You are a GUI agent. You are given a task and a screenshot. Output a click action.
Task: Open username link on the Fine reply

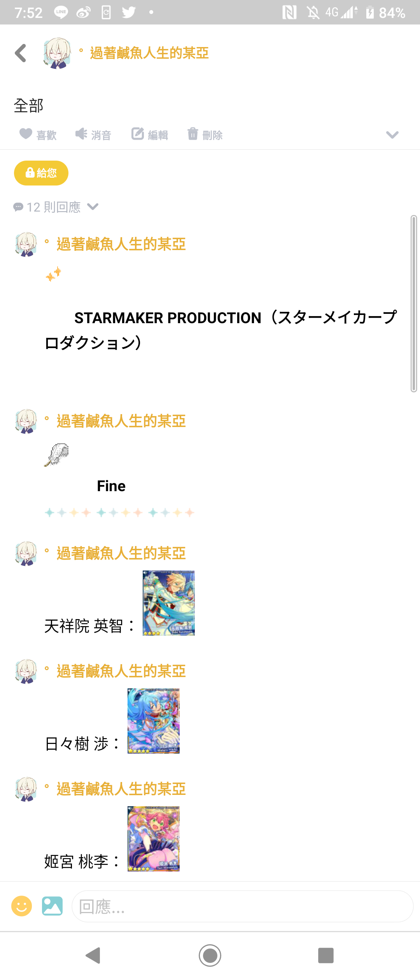[121, 421]
